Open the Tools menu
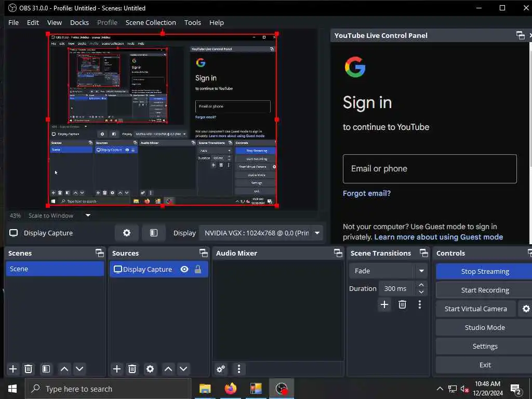Screen dimensions: 532x399 point(193,22)
